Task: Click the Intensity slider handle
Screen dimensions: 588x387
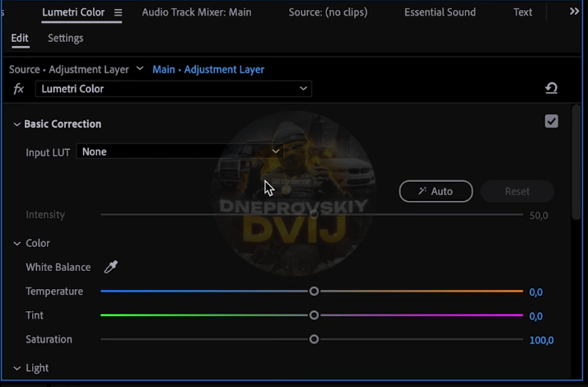Action: (x=314, y=215)
